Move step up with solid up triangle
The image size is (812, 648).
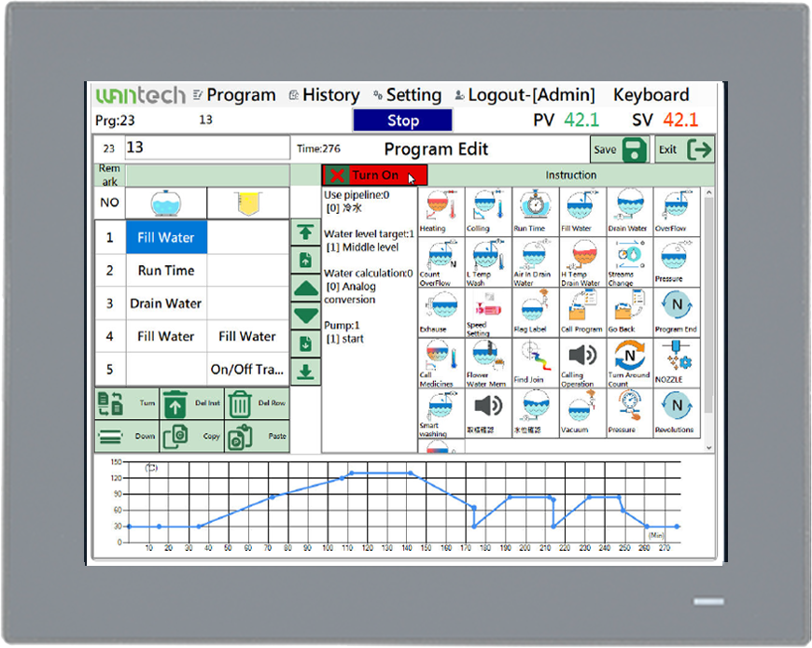[305, 288]
